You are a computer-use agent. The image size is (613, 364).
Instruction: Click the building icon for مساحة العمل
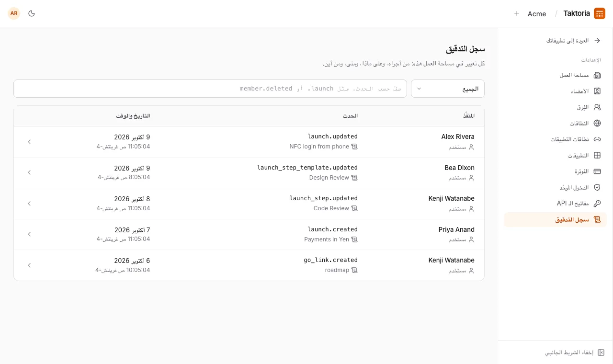click(x=597, y=75)
